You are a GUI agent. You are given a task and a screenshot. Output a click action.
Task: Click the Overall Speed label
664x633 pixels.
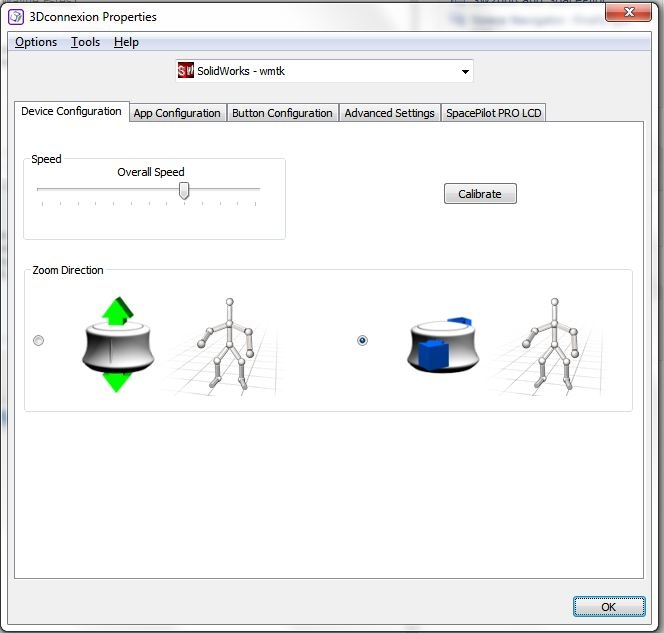point(151,172)
